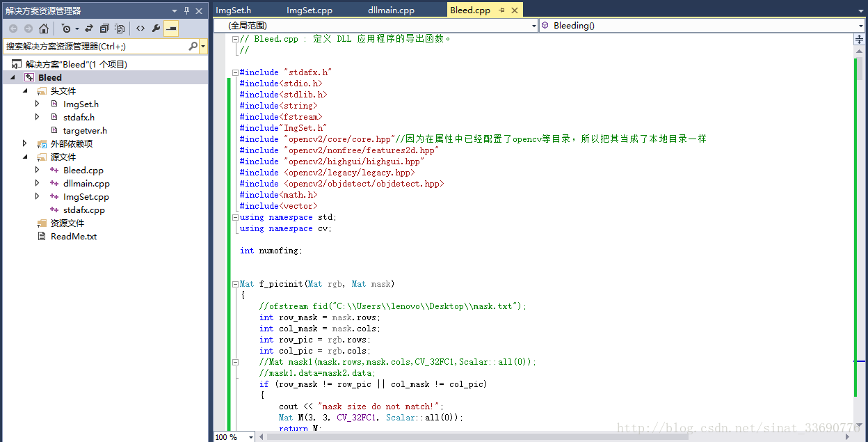
Task: Click the View Code angle brackets icon
Action: click(x=140, y=29)
